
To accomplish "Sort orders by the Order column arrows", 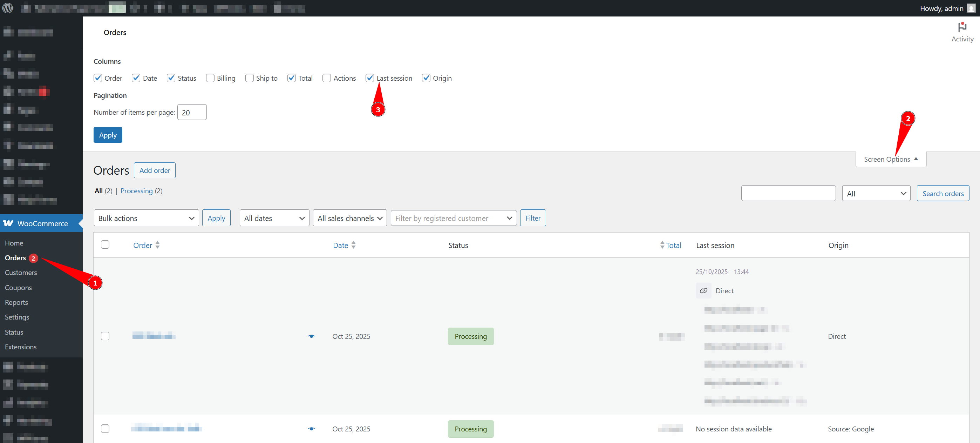I will coord(157,245).
